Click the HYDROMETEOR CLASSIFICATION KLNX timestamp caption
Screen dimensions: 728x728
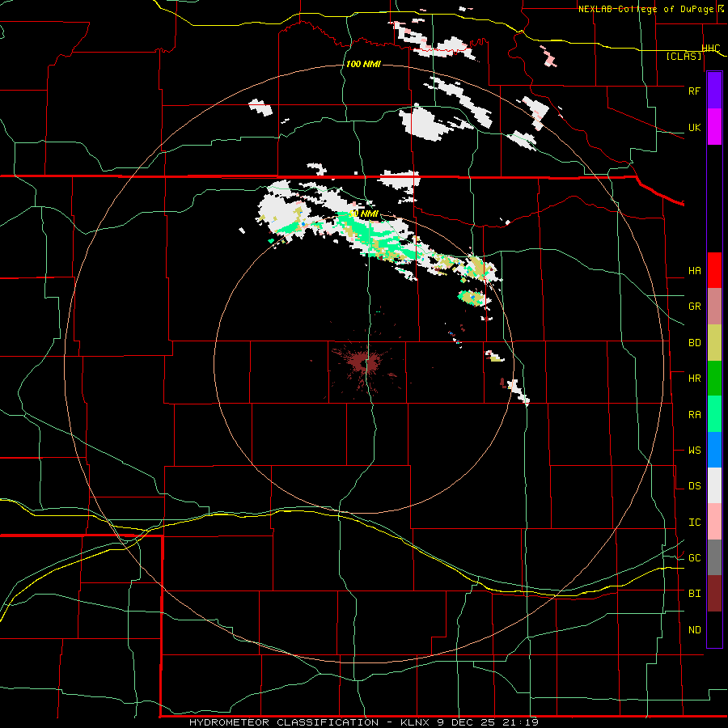363,722
